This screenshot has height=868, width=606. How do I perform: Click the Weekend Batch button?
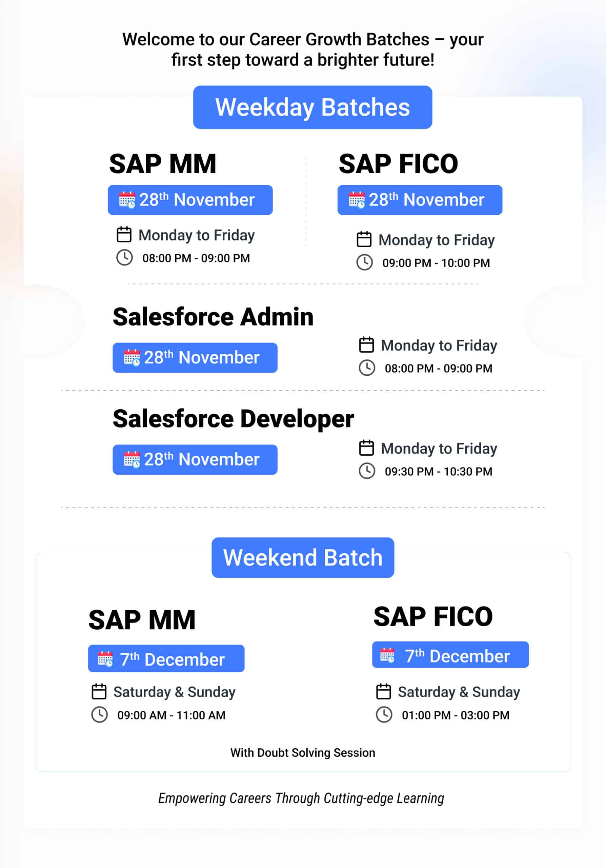[x=303, y=558]
